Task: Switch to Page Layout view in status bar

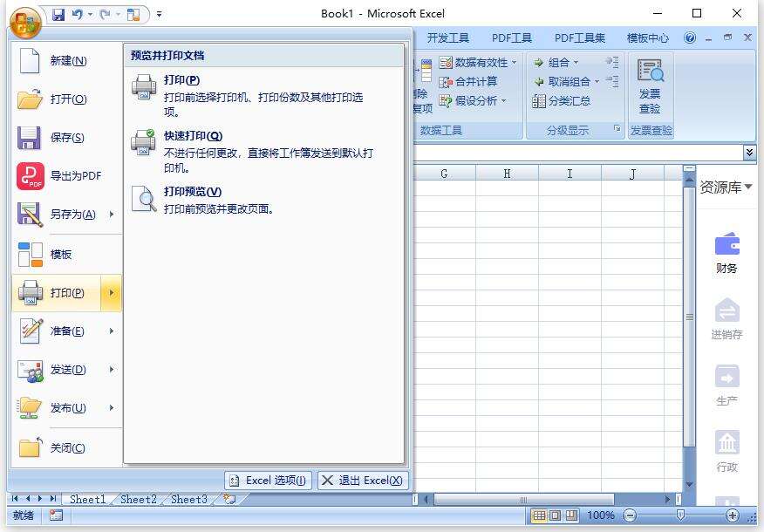Action: [x=555, y=515]
